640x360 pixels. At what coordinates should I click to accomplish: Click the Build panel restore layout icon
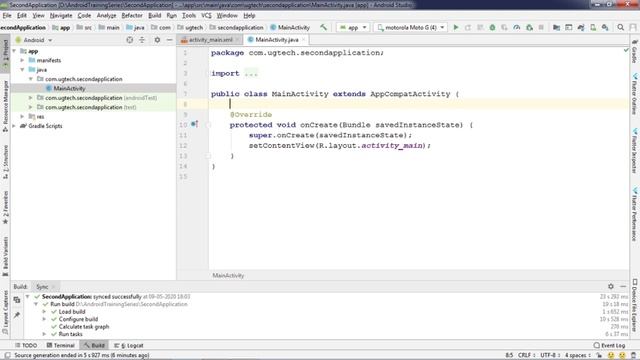pyautogui.click(x=17, y=300)
